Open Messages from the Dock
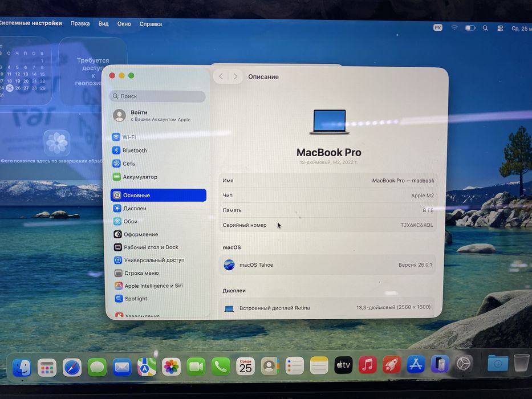532x399 pixels. click(97, 367)
